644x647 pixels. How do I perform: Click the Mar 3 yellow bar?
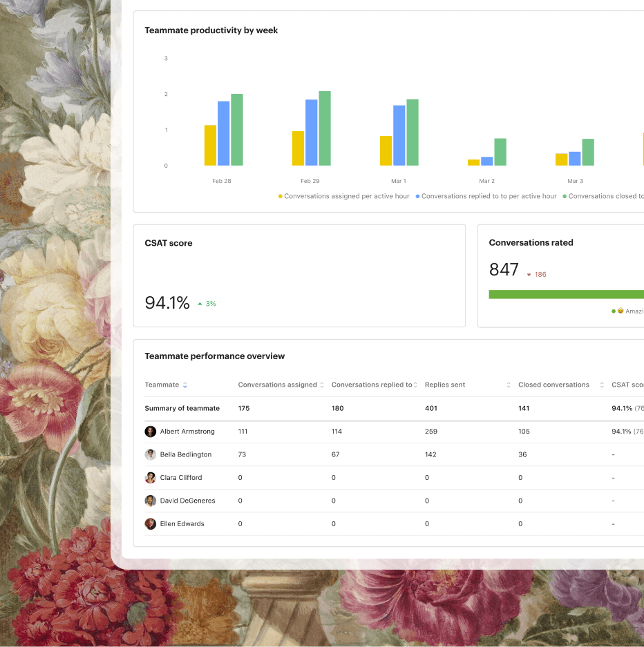pyautogui.click(x=562, y=160)
